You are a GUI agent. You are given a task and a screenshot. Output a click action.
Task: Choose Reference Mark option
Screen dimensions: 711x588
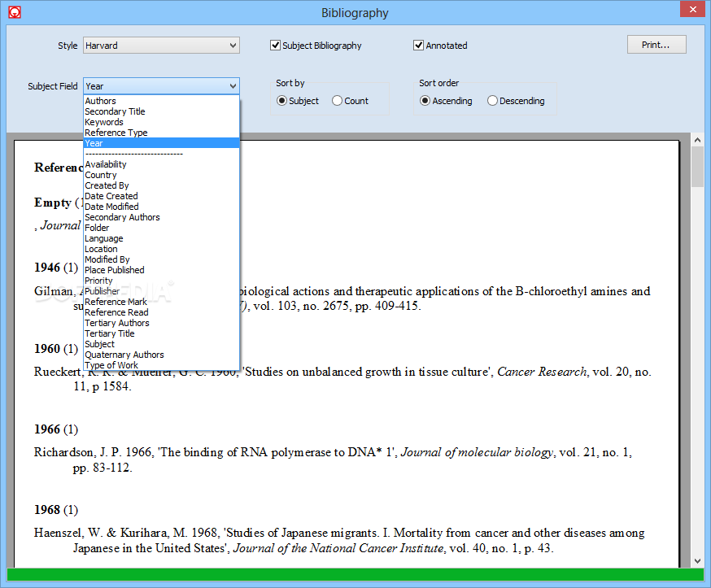[161, 302]
